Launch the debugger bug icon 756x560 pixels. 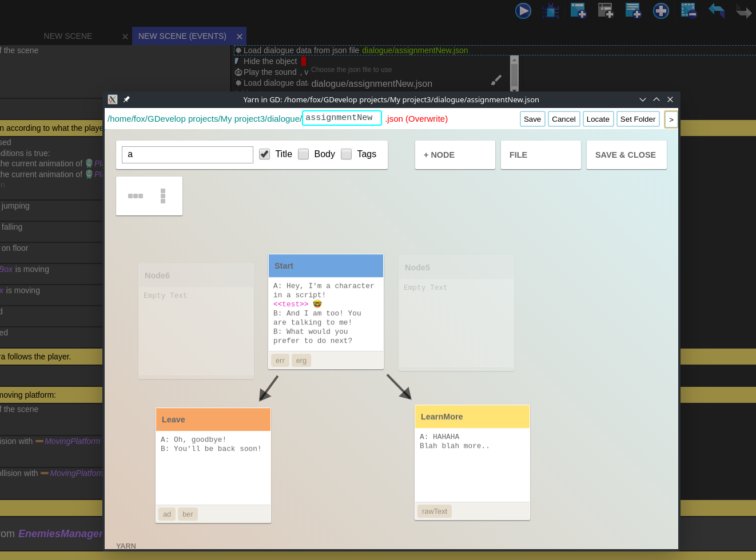[x=551, y=11]
